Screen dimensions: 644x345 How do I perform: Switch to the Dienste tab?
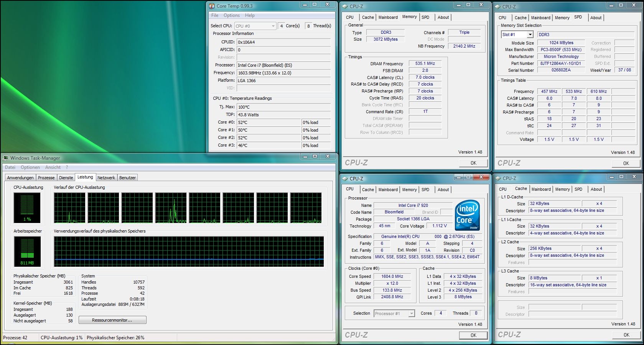(66, 178)
